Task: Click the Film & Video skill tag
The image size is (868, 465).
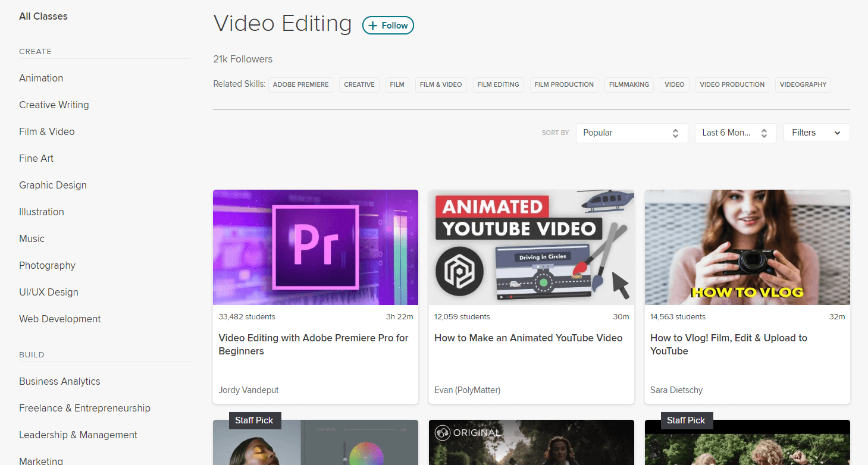Action: tap(441, 84)
